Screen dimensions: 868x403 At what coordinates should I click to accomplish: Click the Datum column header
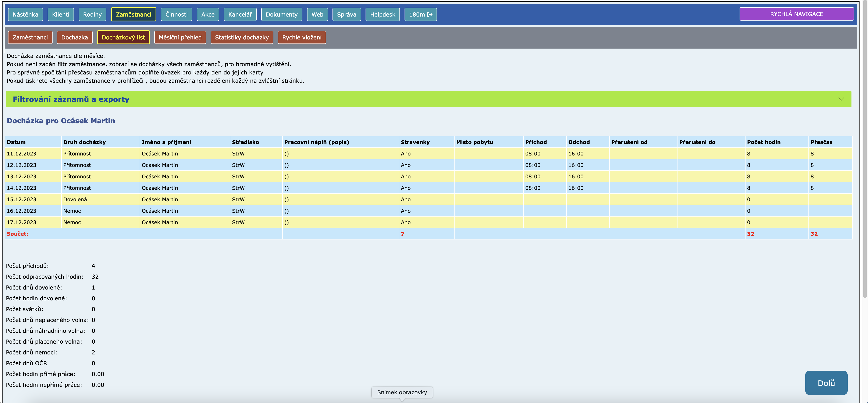click(x=16, y=142)
